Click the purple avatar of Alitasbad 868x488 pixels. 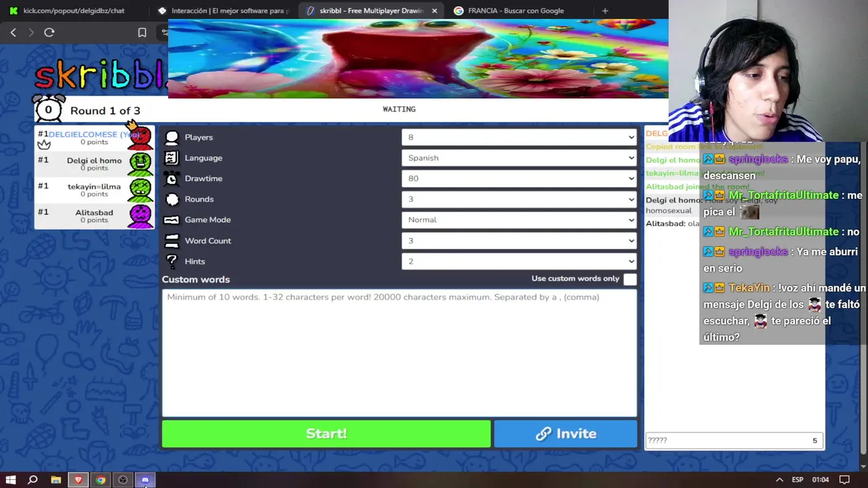coord(140,216)
